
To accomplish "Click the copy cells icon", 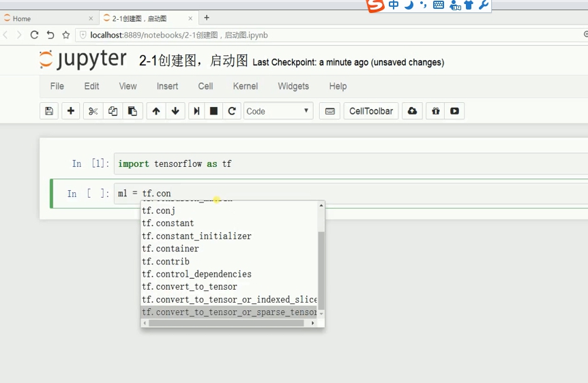I will pos(113,111).
